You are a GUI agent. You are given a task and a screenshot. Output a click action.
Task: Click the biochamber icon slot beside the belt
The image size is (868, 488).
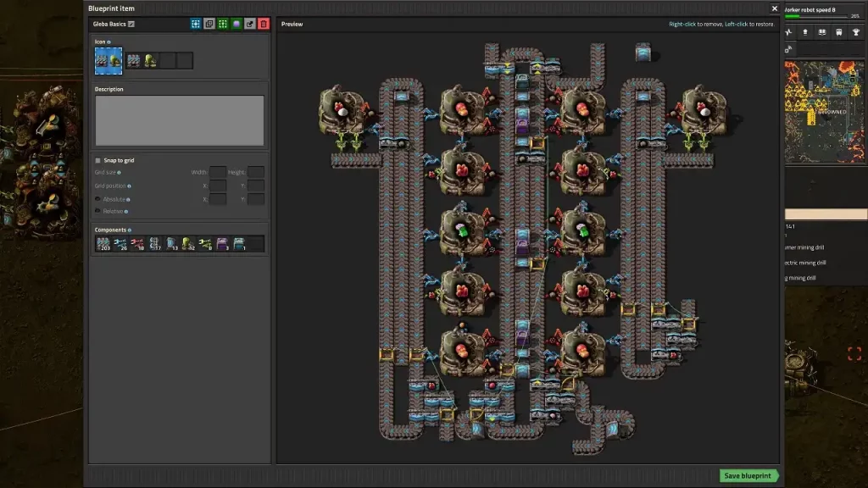151,60
